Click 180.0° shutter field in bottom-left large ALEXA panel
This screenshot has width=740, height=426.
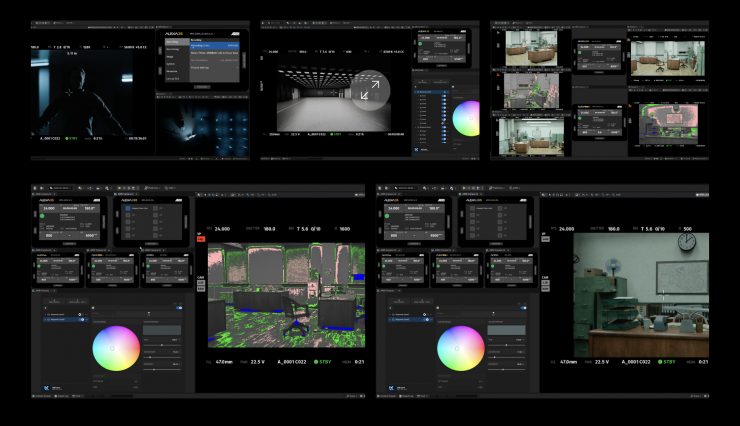pyautogui.click(x=89, y=208)
